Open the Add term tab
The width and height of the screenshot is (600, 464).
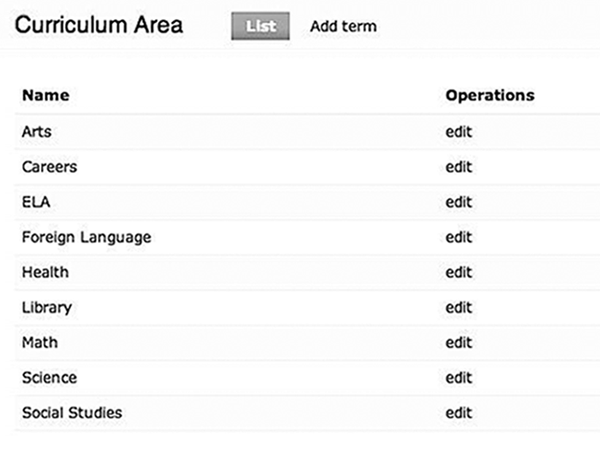(343, 26)
